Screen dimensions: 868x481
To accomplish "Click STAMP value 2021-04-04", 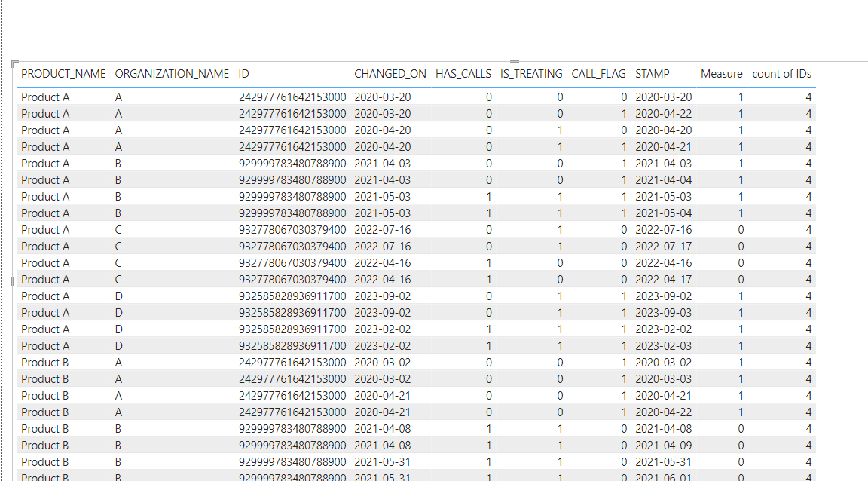I will (x=663, y=180).
